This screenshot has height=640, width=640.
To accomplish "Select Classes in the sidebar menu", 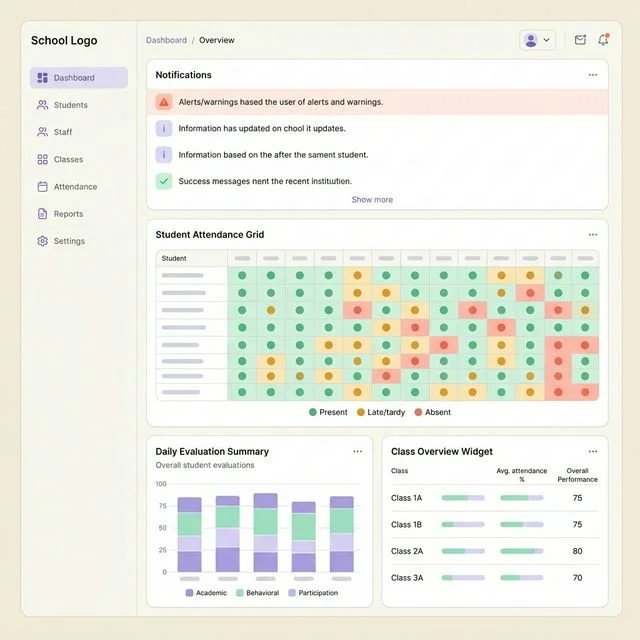I will (68, 160).
